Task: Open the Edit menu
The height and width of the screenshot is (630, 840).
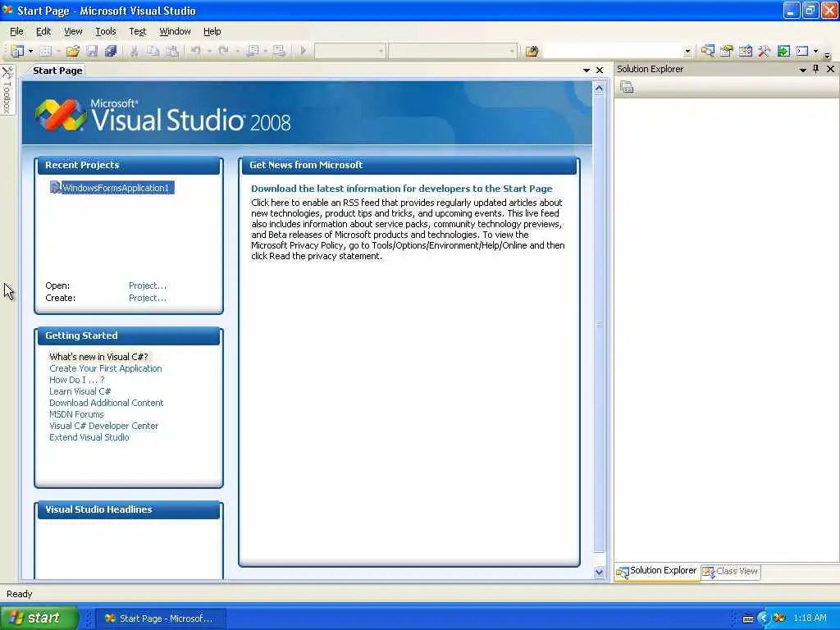Action: click(43, 31)
